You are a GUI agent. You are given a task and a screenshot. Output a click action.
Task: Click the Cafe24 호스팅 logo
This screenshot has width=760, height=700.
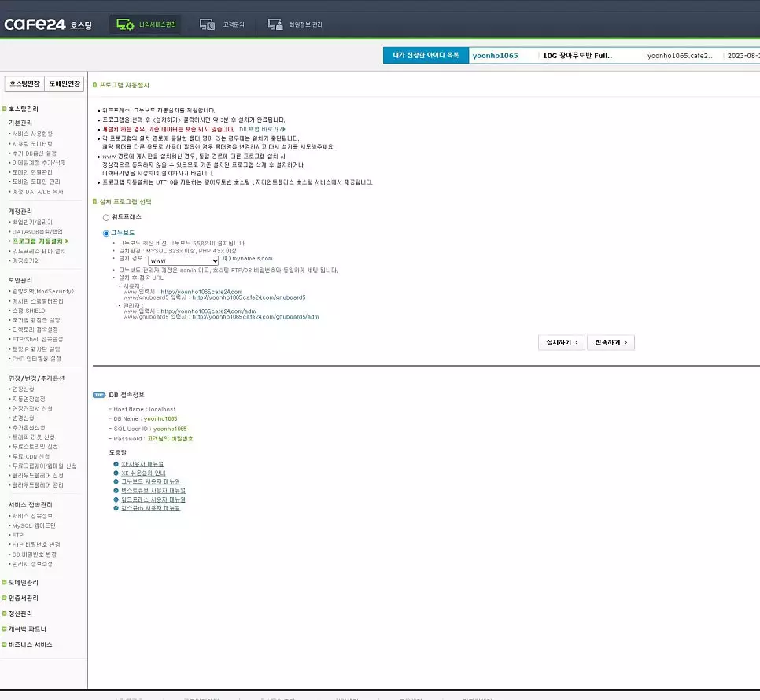[x=47, y=24]
